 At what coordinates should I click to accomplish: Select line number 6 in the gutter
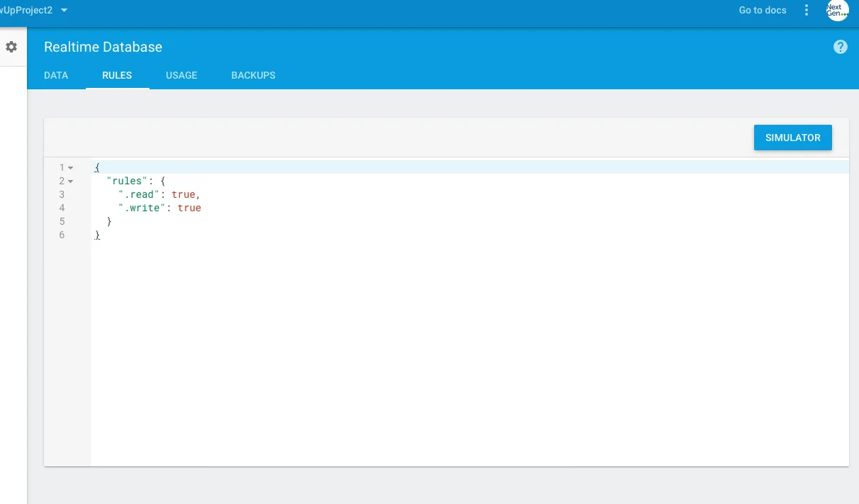tap(62, 235)
